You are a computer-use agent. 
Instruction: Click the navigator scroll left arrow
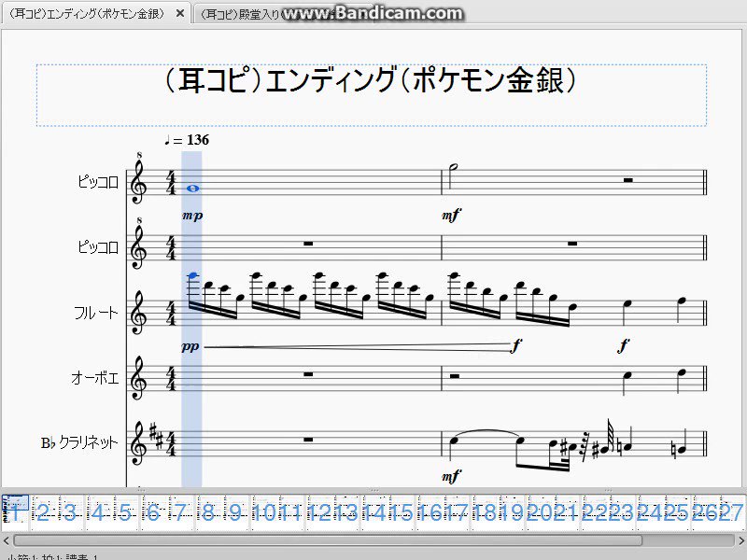tap(7, 540)
